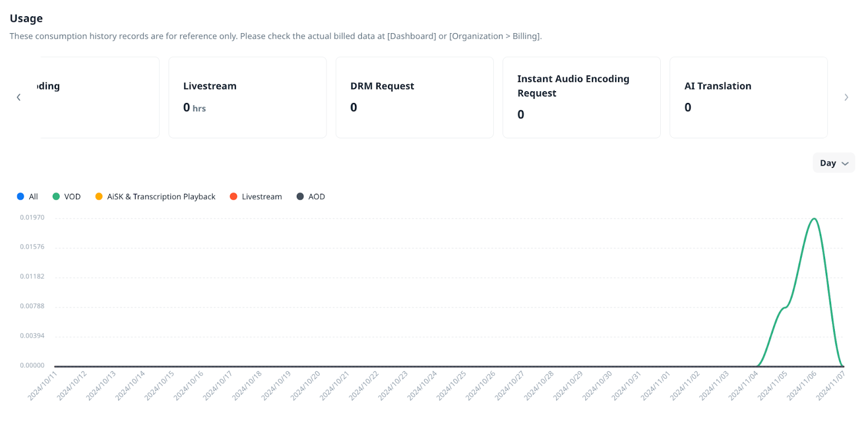
Task: Select the AI Translation usage card
Action: pyautogui.click(x=748, y=98)
